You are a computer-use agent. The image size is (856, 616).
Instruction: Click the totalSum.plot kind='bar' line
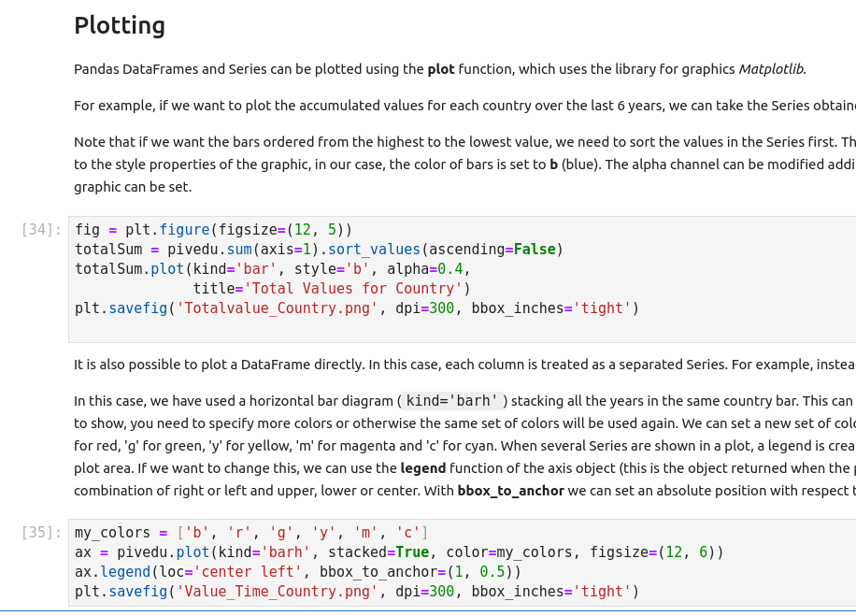click(271, 269)
